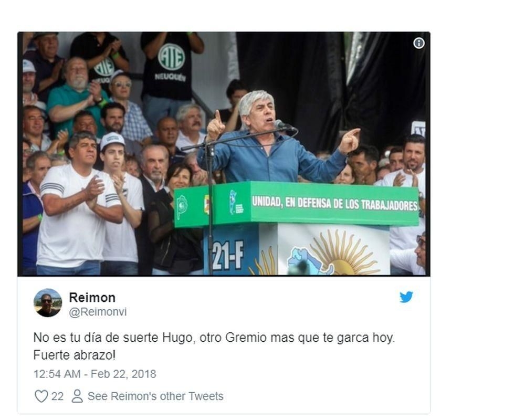Click the sun emblem on the podium

(341, 253)
